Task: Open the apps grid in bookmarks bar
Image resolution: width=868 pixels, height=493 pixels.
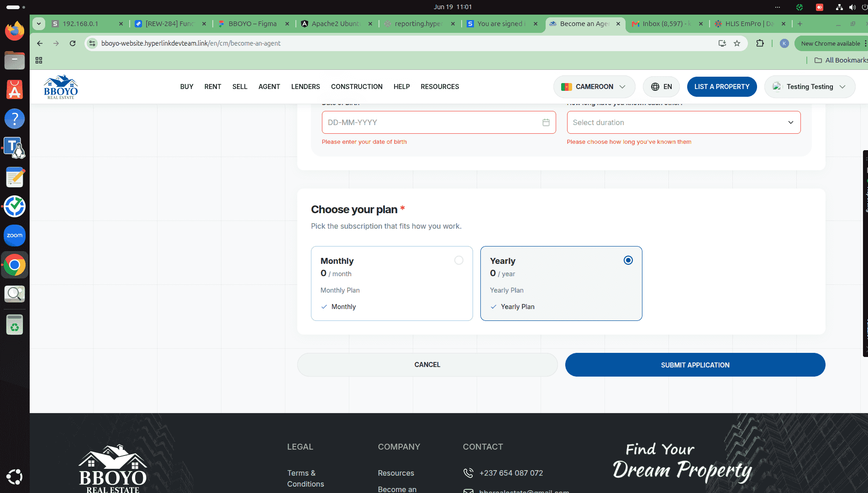Action: click(x=39, y=60)
